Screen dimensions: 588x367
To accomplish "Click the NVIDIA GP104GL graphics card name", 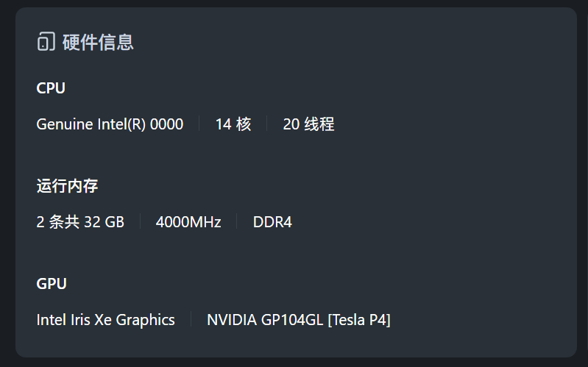I will click(265, 320).
